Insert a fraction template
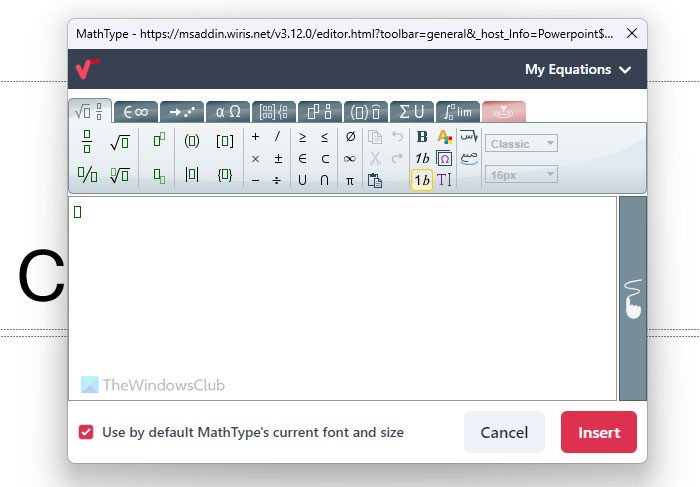Screen dimensions: 700x487 click(x=87, y=141)
